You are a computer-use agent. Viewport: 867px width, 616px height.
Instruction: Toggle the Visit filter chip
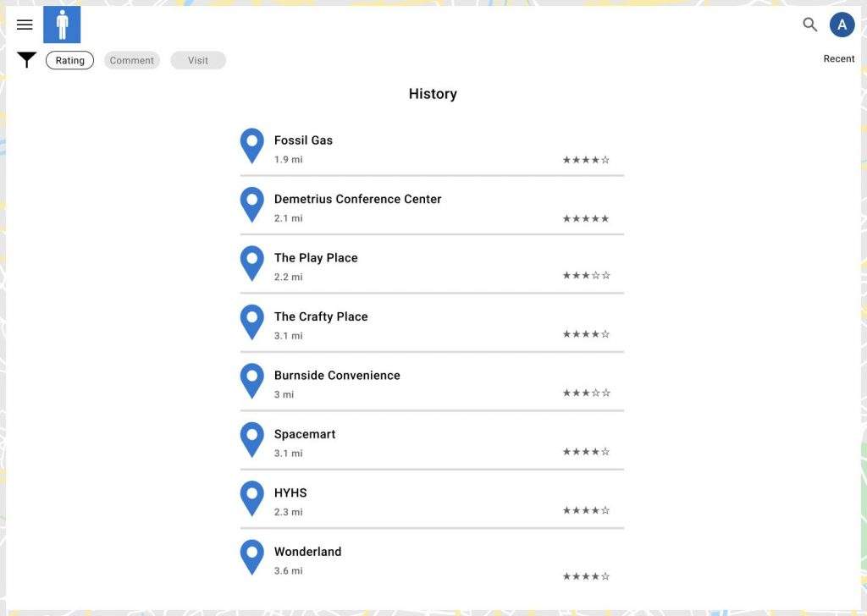198,60
